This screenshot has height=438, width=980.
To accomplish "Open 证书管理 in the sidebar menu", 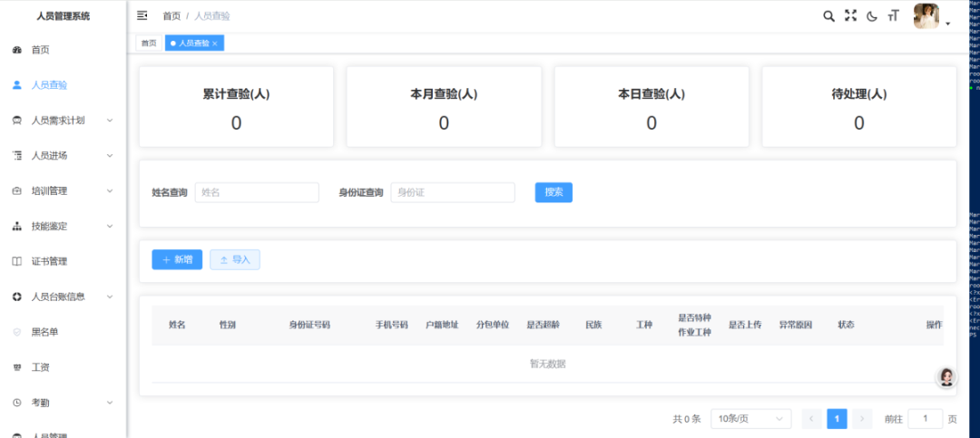I will [64, 262].
